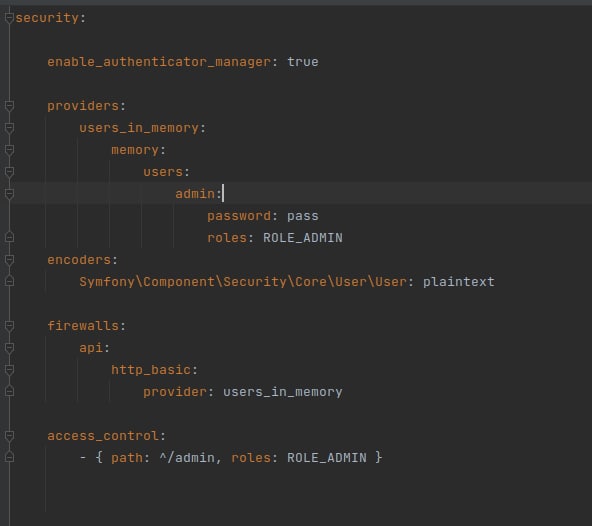The height and width of the screenshot is (526, 592).
Task: Fold the http_basic: block in gutter
Action: click(9, 370)
